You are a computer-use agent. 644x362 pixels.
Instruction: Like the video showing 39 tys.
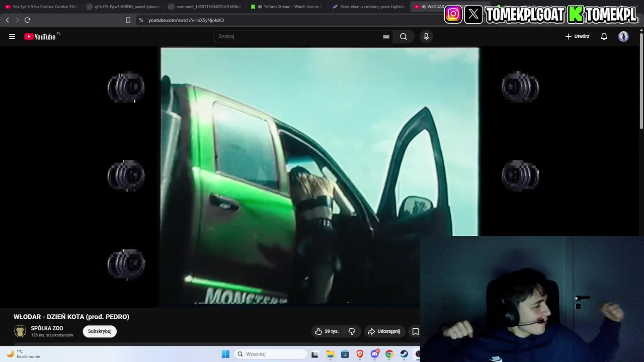coord(327,331)
